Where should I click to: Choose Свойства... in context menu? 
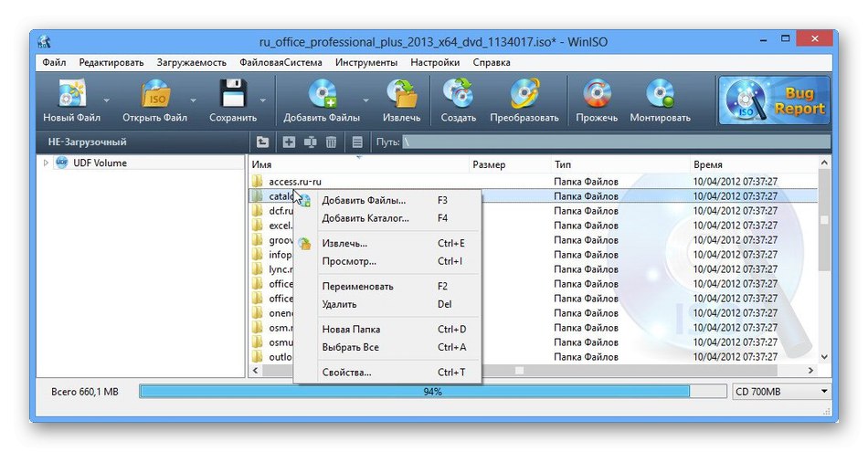coord(387,373)
